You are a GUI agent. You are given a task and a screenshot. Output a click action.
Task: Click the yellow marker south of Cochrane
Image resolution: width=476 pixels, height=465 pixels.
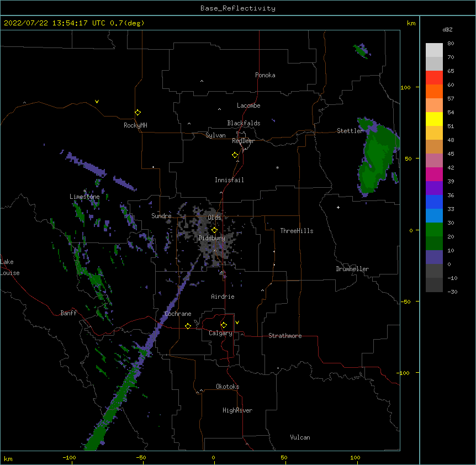[188, 326]
